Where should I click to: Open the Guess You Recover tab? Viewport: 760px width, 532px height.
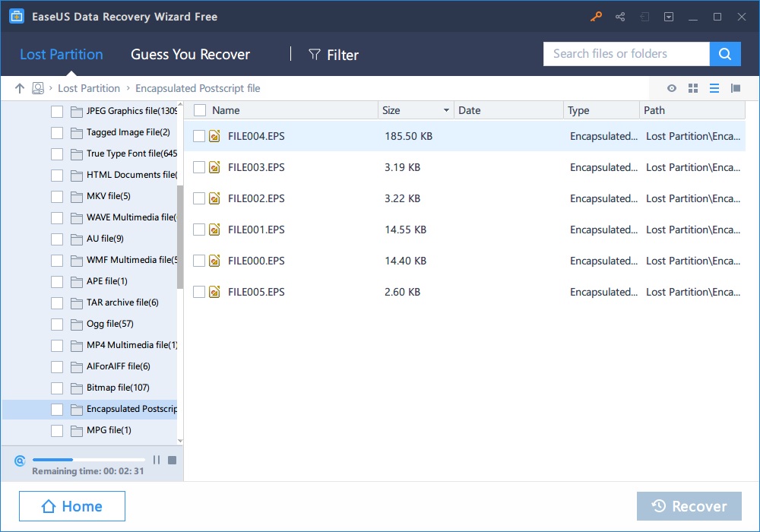coord(191,54)
